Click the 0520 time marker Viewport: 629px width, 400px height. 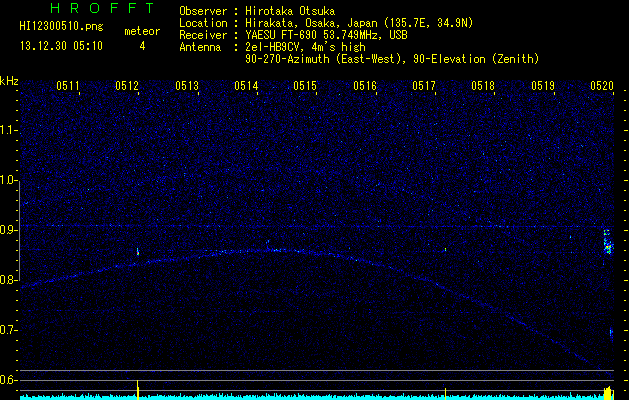pos(602,86)
